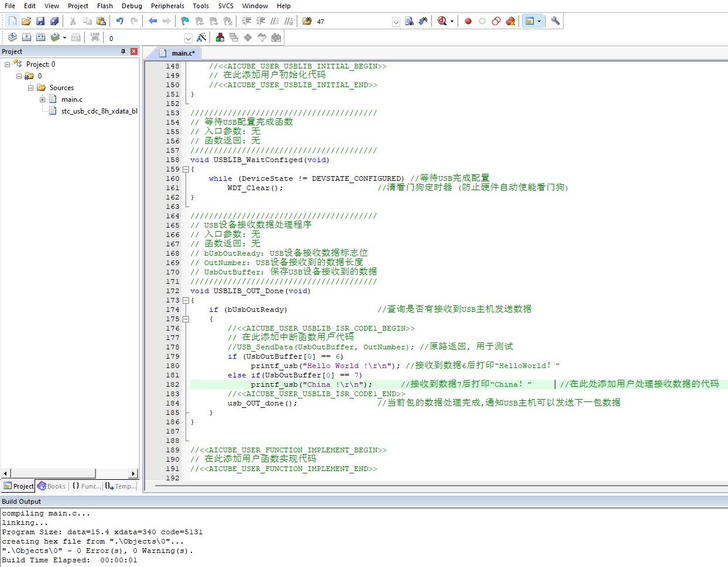728x567 pixels.
Task: Open the Flash menu
Action: coord(105,6)
